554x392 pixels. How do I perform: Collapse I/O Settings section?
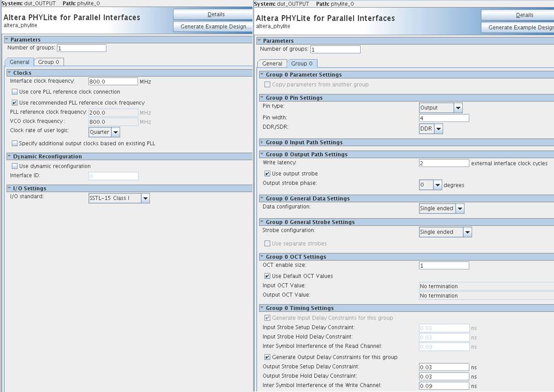[9, 188]
